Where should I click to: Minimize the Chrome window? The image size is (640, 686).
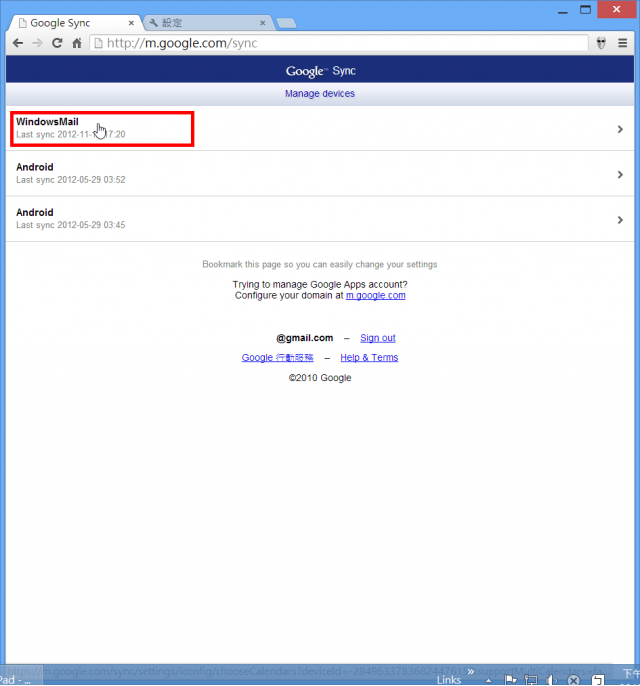coord(563,10)
